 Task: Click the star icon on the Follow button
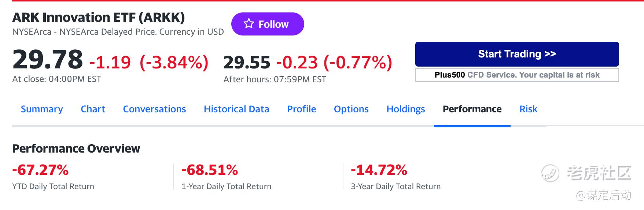(x=249, y=24)
